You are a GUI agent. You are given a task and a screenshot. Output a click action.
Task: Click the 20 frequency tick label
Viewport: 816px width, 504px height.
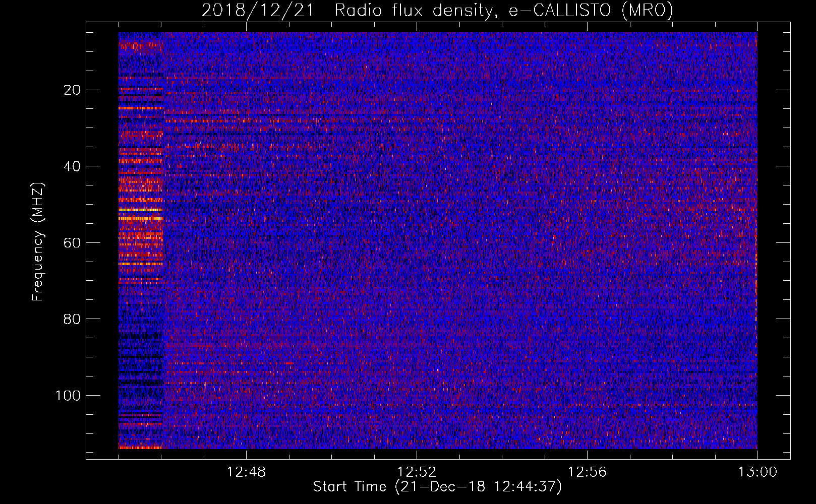tap(72, 90)
